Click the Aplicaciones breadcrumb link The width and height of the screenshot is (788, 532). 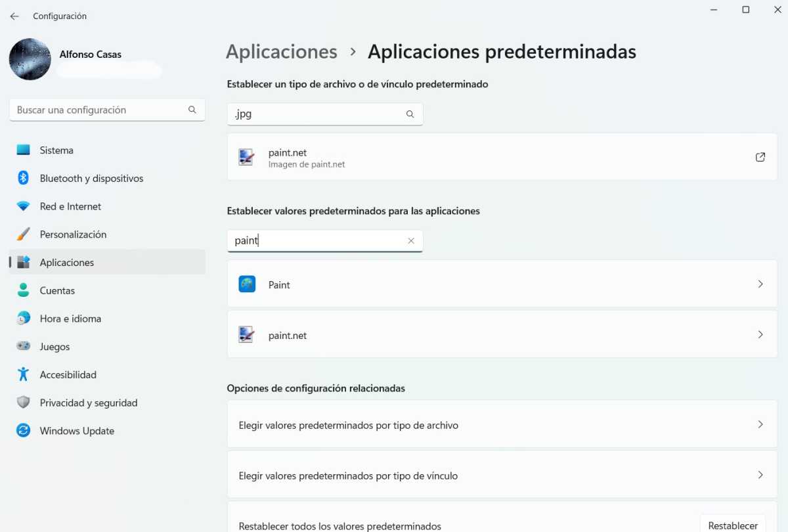(x=282, y=52)
